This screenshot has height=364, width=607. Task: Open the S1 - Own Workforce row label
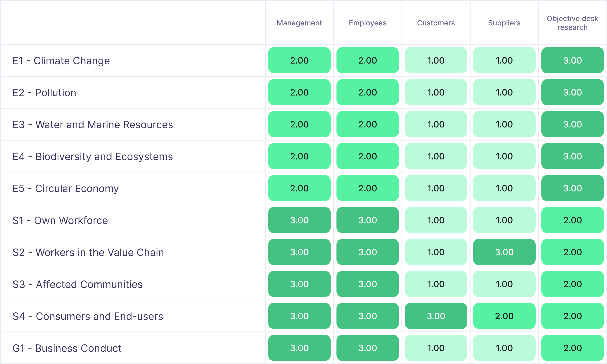(x=60, y=220)
